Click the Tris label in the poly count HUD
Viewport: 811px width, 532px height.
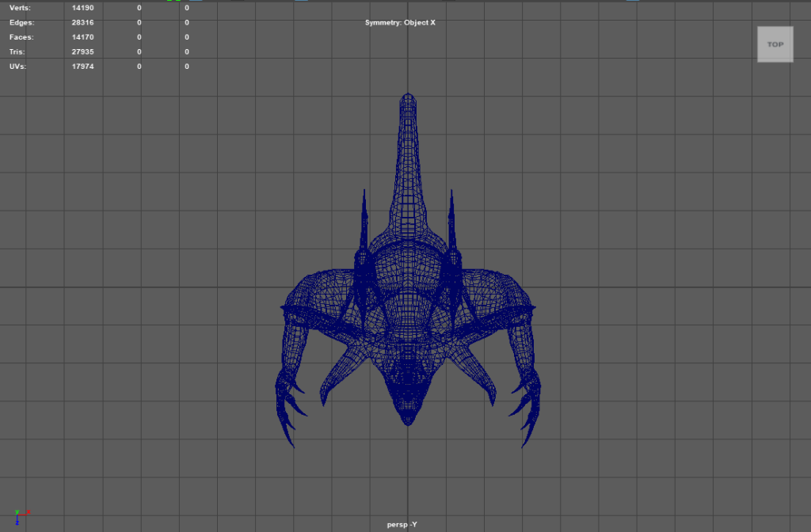pyautogui.click(x=18, y=52)
